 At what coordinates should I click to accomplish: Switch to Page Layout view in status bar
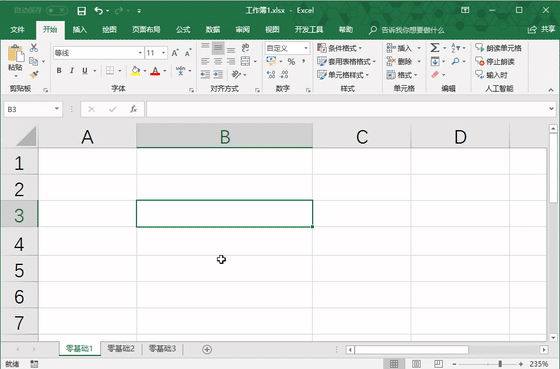[x=416, y=364]
